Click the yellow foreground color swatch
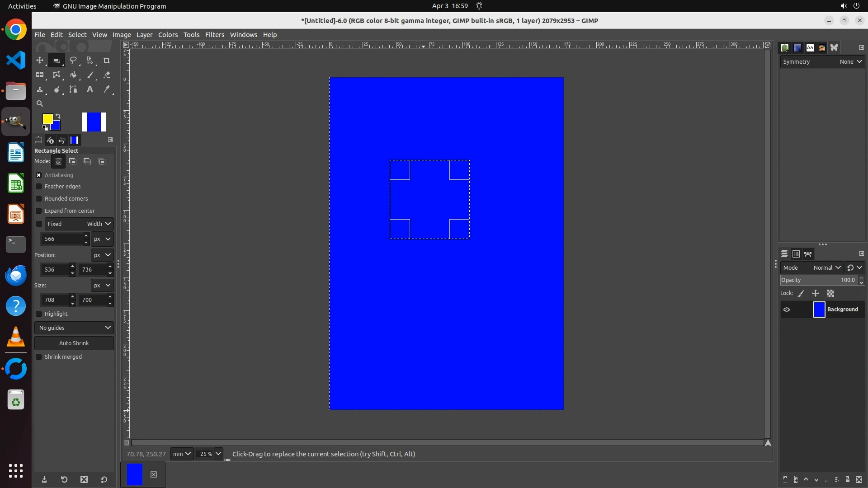This screenshot has height=488, width=868. (x=47, y=118)
